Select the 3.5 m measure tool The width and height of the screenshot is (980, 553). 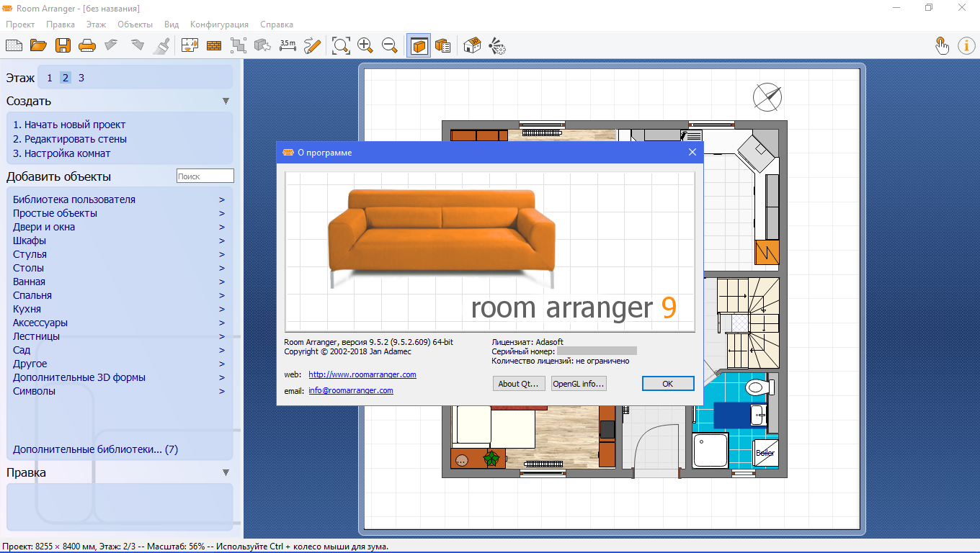tap(288, 45)
